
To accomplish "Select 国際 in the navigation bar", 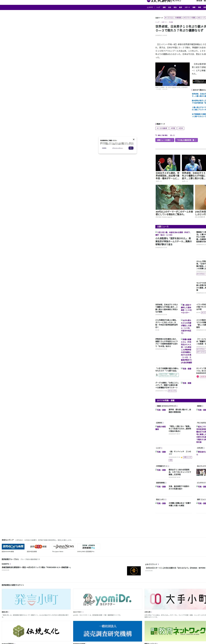I will [x=194, y=8].
